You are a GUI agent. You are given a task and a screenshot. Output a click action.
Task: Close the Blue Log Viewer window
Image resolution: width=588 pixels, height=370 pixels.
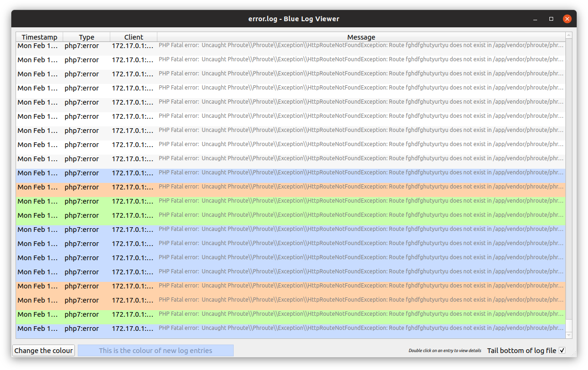pyautogui.click(x=567, y=19)
